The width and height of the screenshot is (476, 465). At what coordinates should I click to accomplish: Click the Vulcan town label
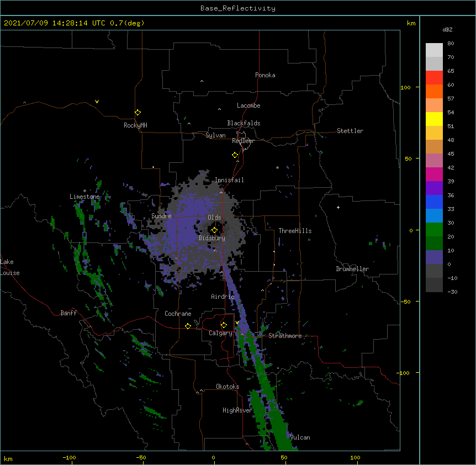tap(300, 437)
